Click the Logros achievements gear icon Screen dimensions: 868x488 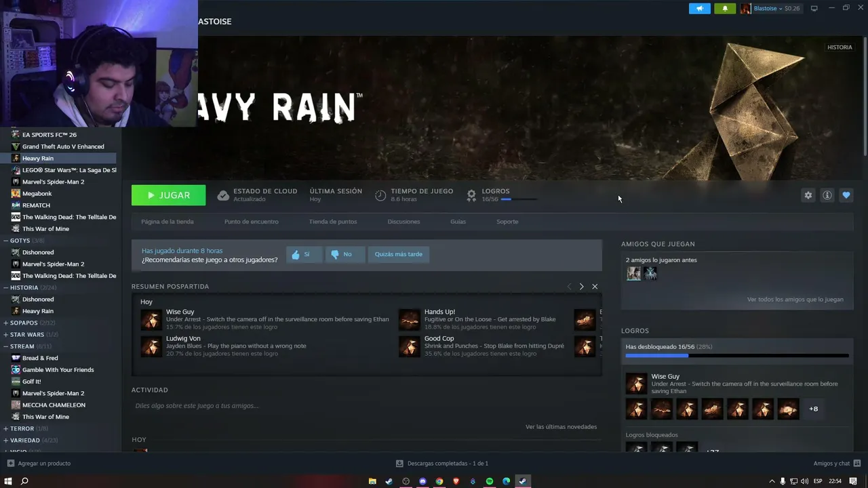[471, 195]
